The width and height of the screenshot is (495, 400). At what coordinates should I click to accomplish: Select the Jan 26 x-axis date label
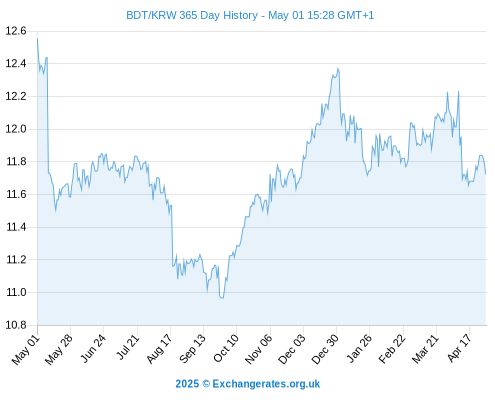359,349
